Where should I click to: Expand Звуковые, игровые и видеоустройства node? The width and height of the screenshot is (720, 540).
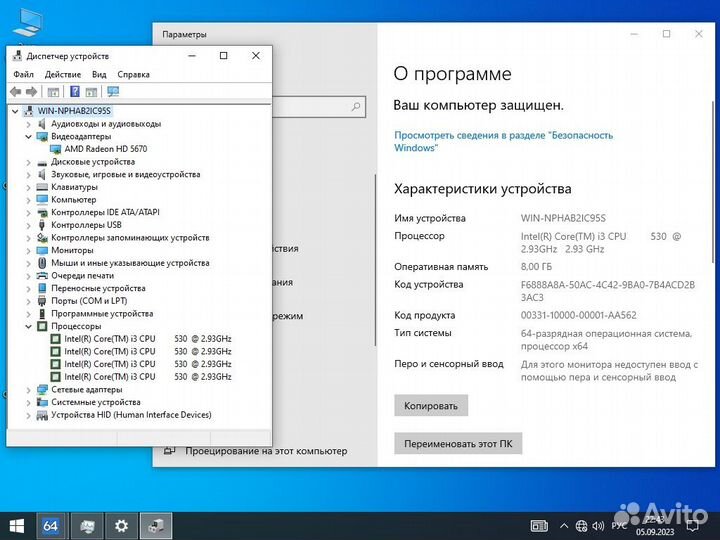[28, 174]
